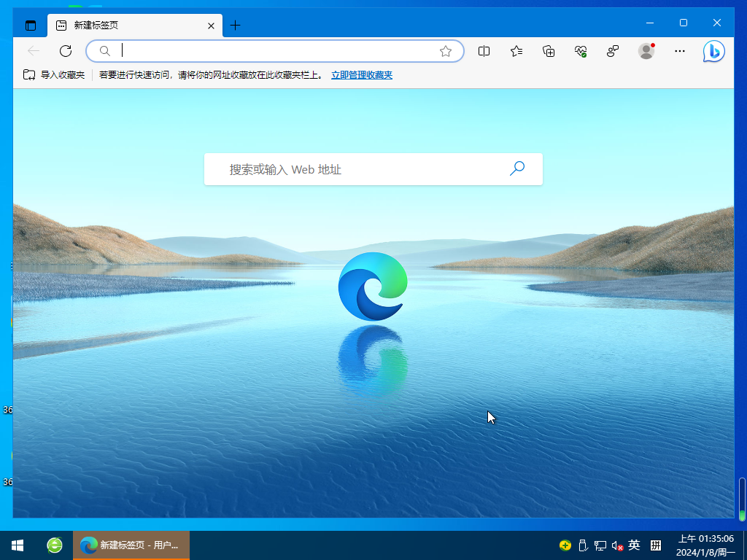The height and width of the screenshot is (560, 747).
Task: Click the USB device tray icon
Action: 583,545
